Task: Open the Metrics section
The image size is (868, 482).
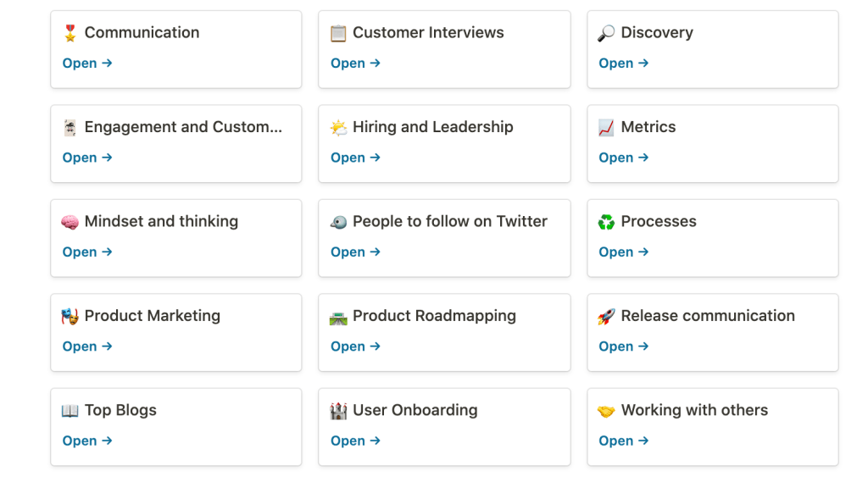Action: [x=623, y=158]
